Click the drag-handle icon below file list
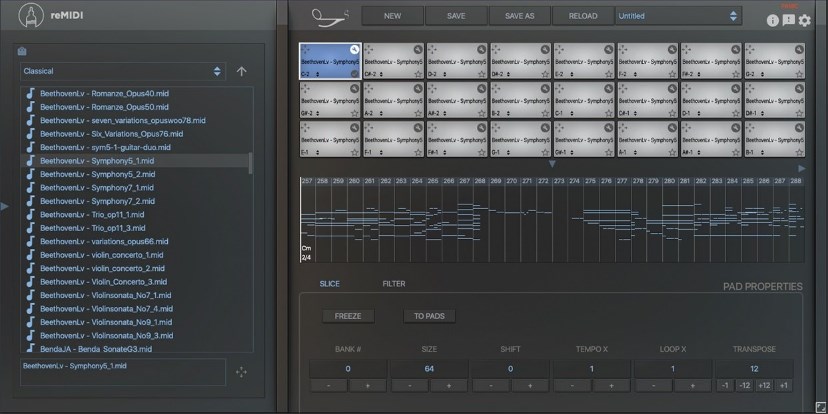The height and width of the screenshot is (414, 828). click(x=241, y=373)
